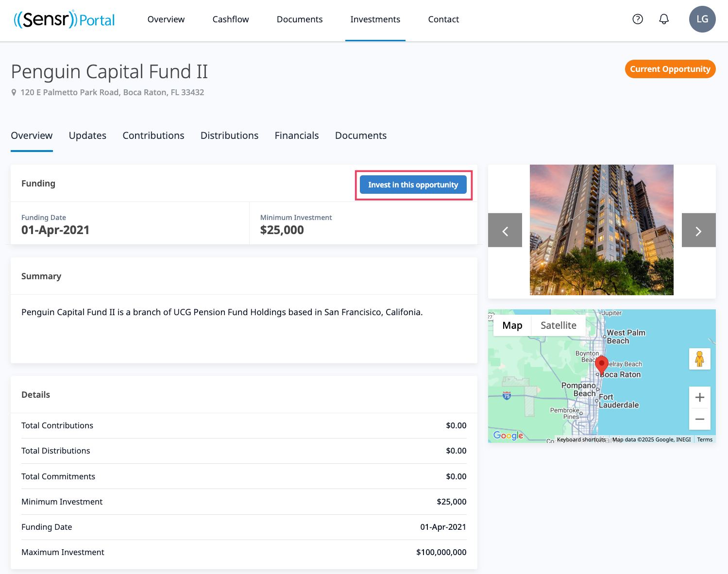This screenshot has height=574, width=728.
Task: Click the building photo thumbnail
Action: coord(602,230)
